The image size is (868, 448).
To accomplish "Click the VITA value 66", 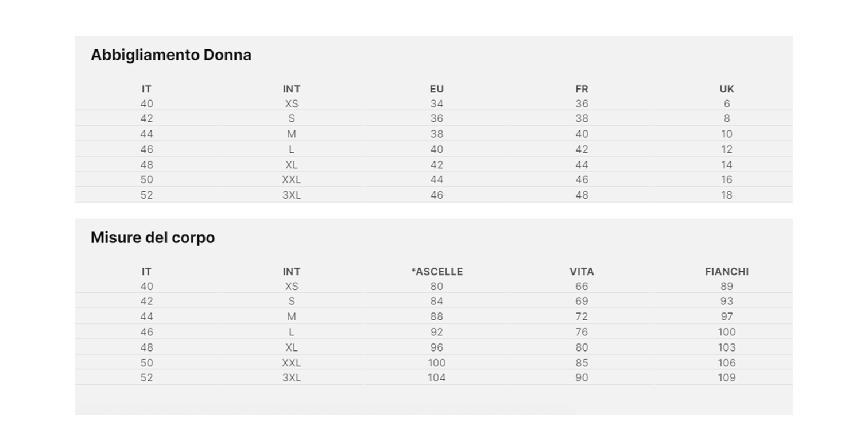I will pyautogui.click(x=582, y=287).
